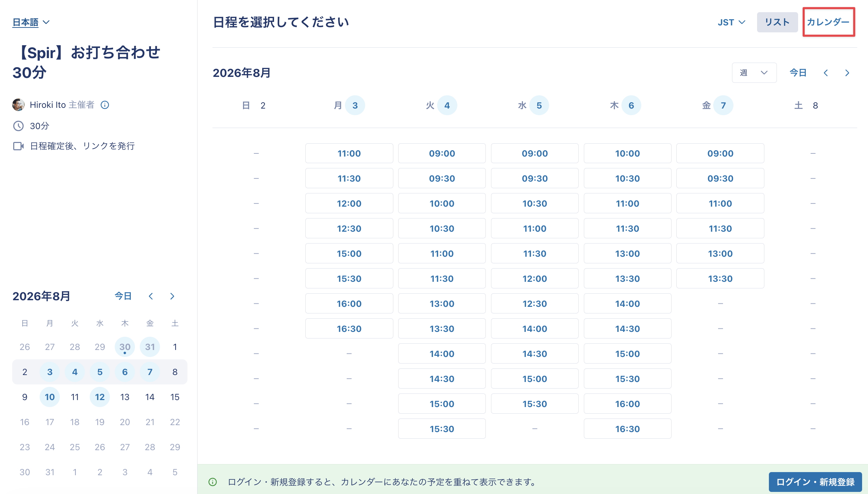Click Hiroki Ito's avatar image

[x=18, y=105]
